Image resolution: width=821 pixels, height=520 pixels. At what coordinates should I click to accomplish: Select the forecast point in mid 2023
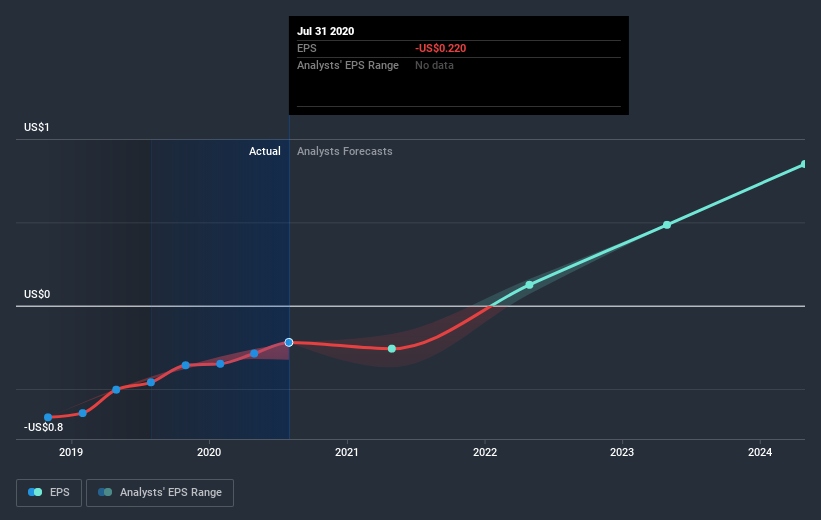667,225
